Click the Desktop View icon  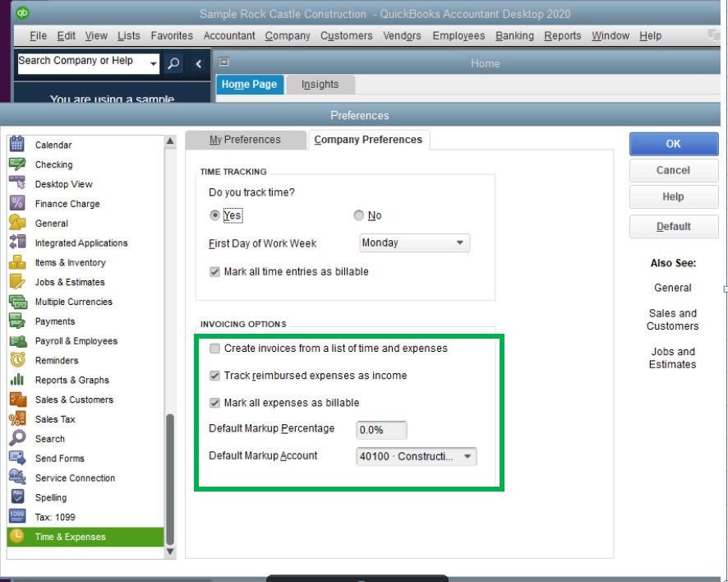[17, 183]
